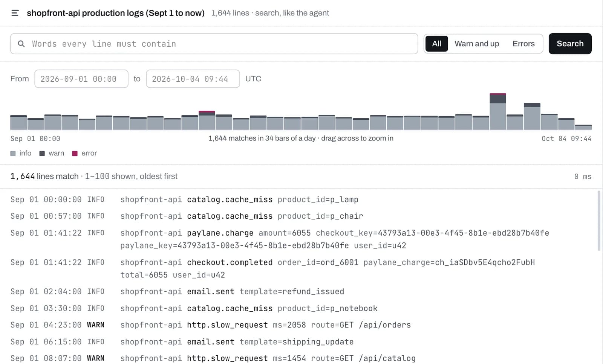Click the catalog.cache_miss p_lamp log line
Image resolution: width=603 pixels, height=364 pixels.
(x=301, y=200)
